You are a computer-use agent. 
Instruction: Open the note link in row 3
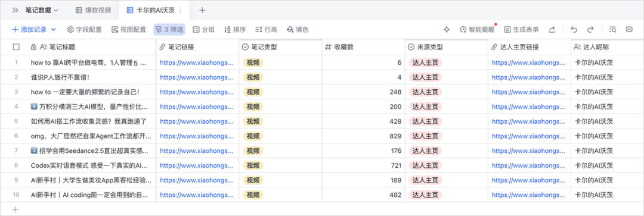[x=196, y=92]
